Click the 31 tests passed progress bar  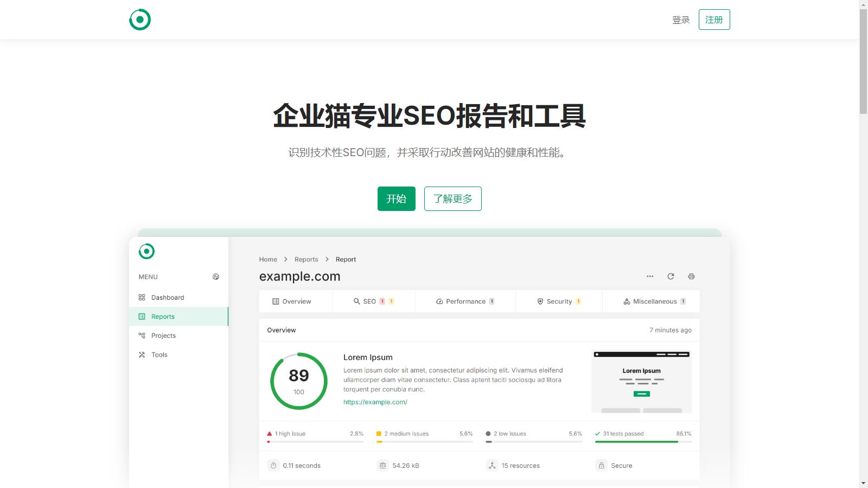pyautogui.click(x=643, y=442)
